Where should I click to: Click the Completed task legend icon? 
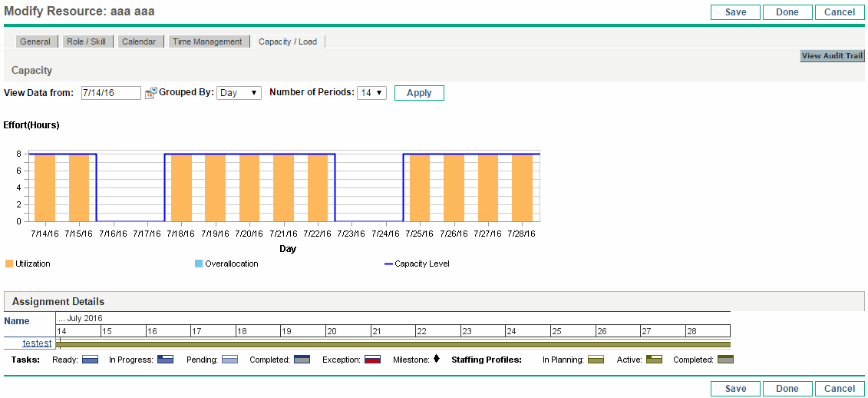[302, 360]
